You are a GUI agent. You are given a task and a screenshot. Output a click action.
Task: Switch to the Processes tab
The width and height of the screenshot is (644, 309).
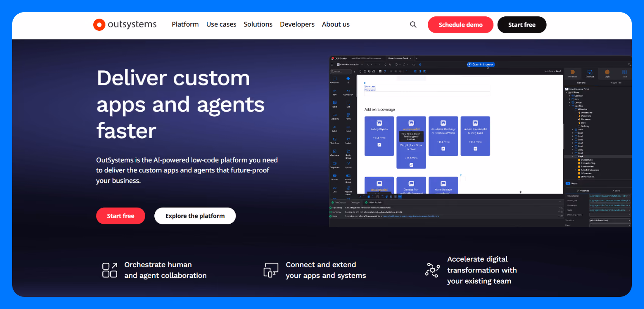point(573,73)
